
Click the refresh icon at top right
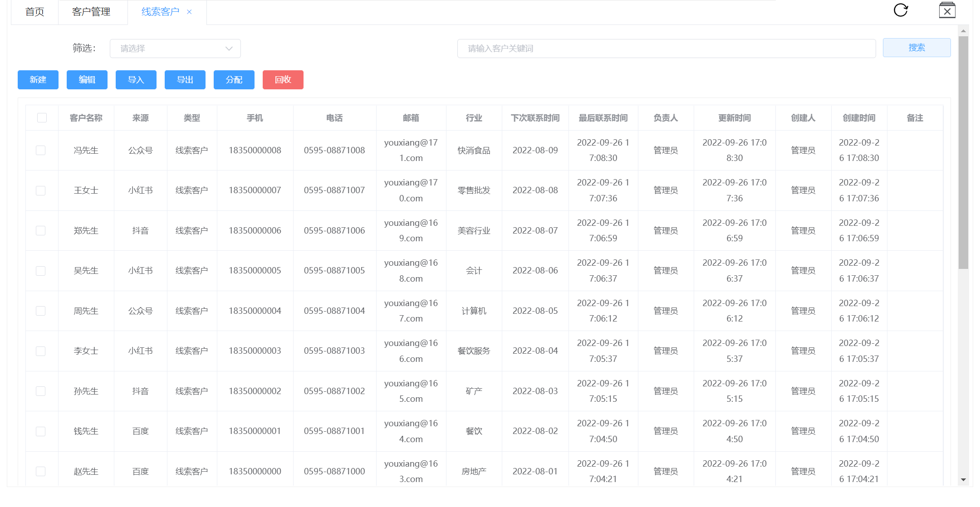901,10
